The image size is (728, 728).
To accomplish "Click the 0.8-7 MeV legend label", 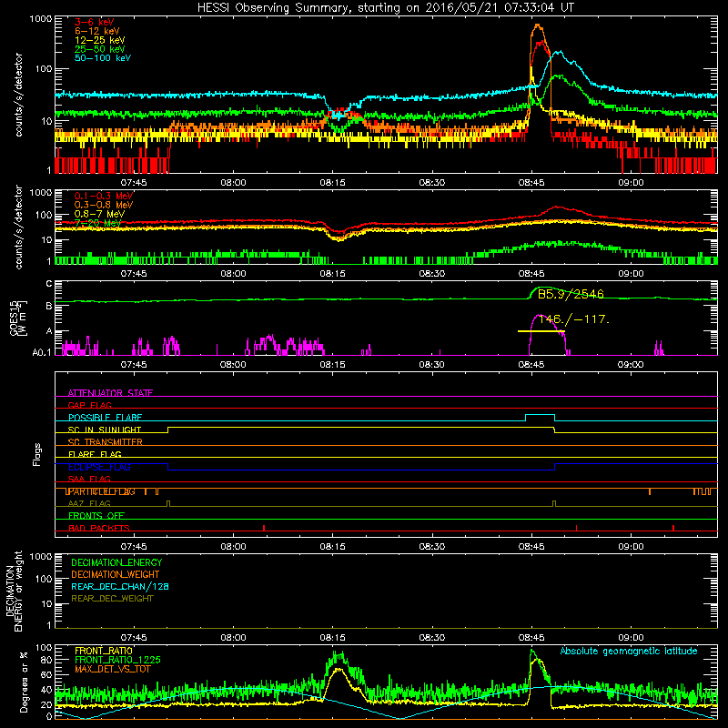I will pos(99,214).
